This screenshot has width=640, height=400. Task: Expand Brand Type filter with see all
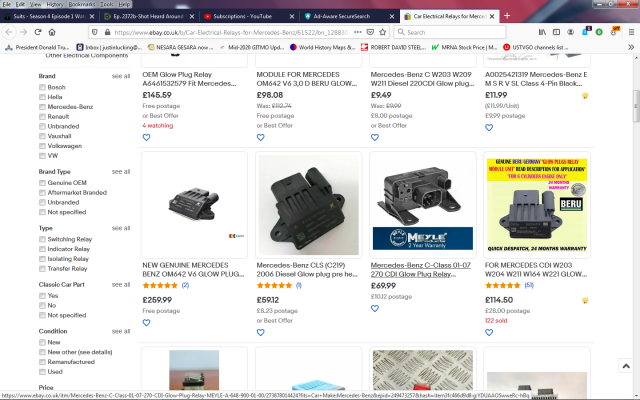click(x=121, y=171)
